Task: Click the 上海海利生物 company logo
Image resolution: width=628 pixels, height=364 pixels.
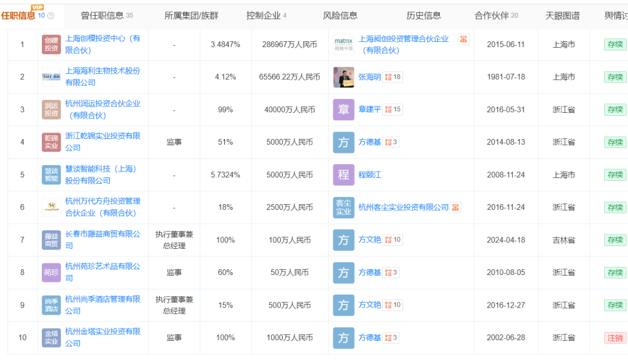Action: pyautogui.click(x=51, y=77)
